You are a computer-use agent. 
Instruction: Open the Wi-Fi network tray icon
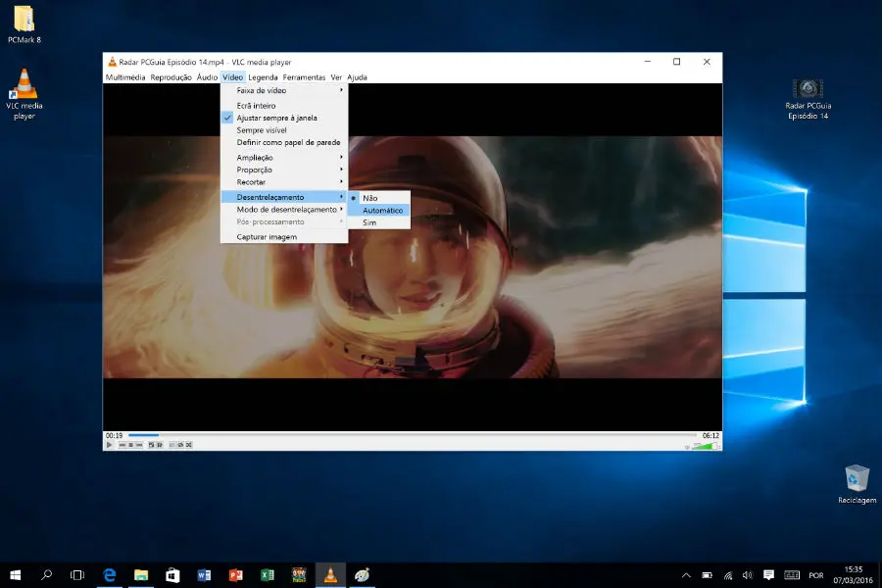[x=728, y=575]
